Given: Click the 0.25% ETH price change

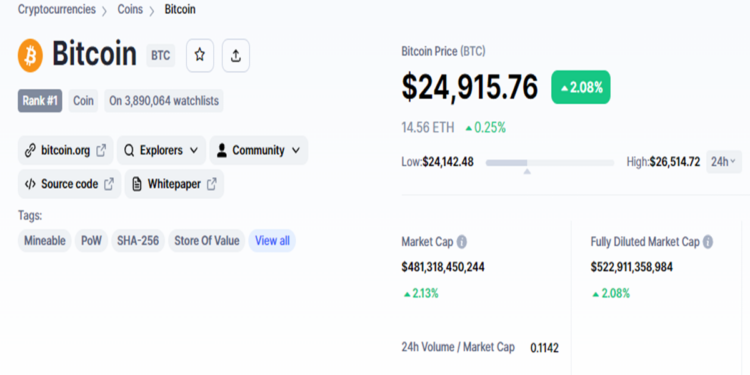Looking at the screenshot, I should point(485,128).
